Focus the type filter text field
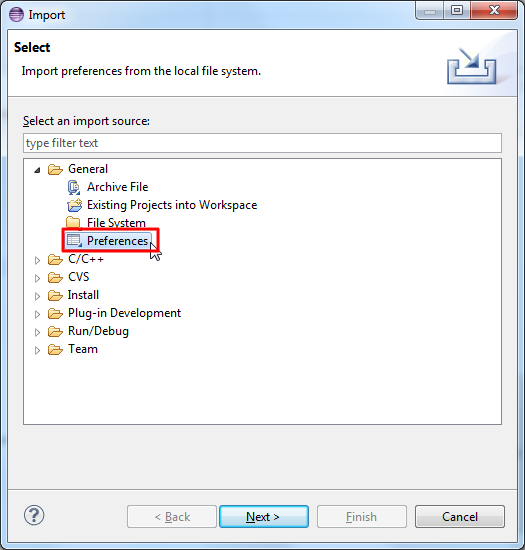 [x=262, y=143]
